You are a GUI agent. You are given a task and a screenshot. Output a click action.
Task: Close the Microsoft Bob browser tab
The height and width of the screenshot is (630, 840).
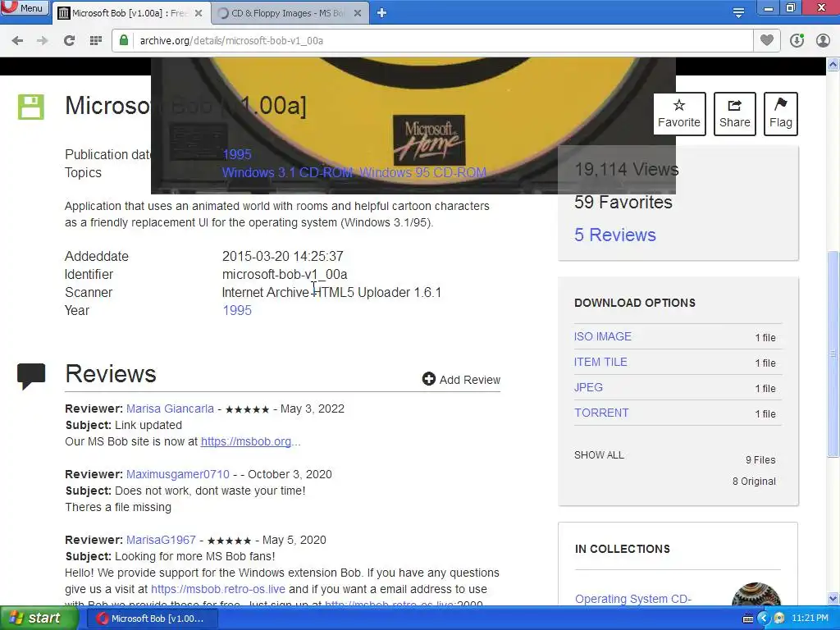coord(199,13)
